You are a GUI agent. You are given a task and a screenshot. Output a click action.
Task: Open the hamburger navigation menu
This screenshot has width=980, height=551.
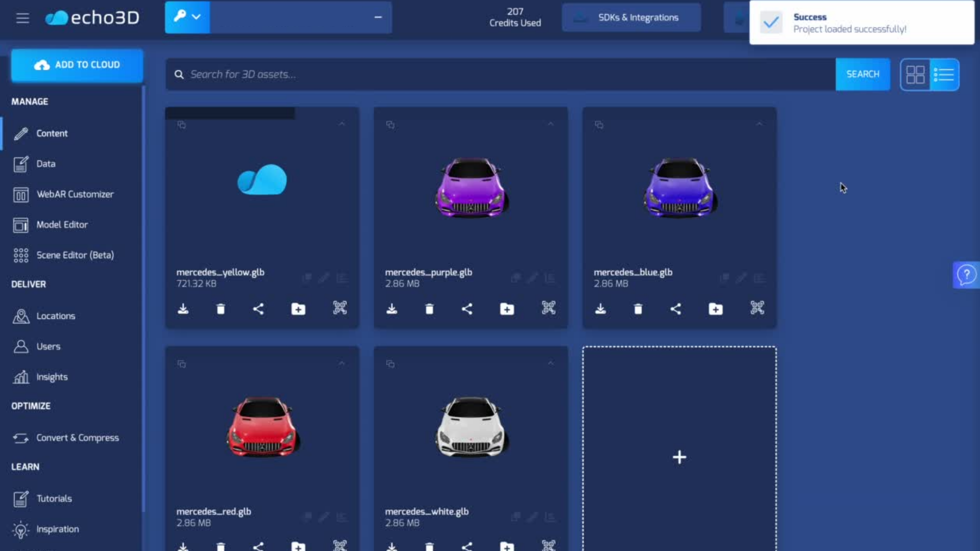coord(22,18)
